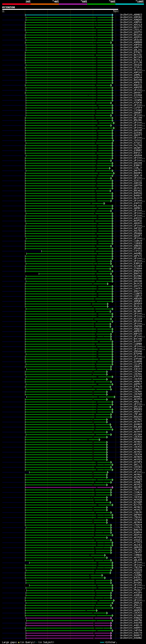Screen dimensions: 146x644
Task: Select hit UniRef100_B5DG50
Action: point(131,271)
